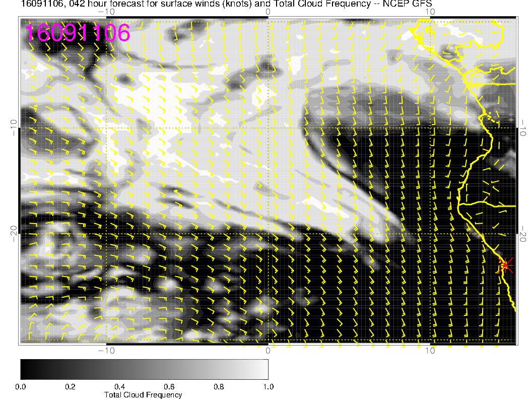This screenshot has width=532, height=411.
Task: Click grid intersection of 10 longitude and -20 latitude
Action: coord(430,234)
